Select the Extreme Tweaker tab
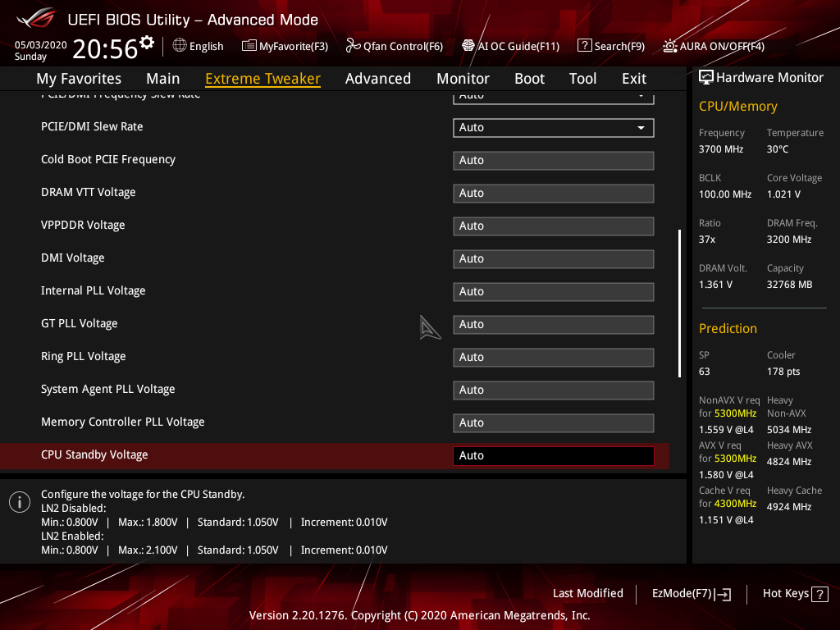The width and height of the screenshot is (840, 630). [x=263, y=79]
